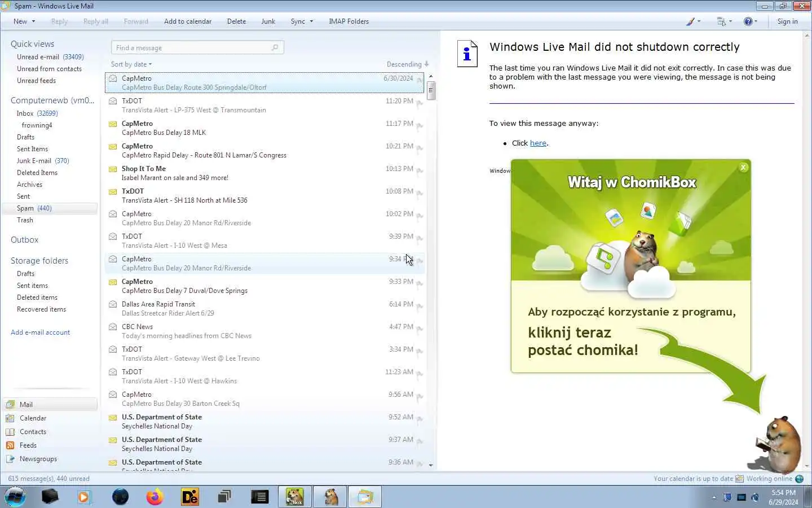
Task: Click the search magnifier in Find a message
Action: 275,47
